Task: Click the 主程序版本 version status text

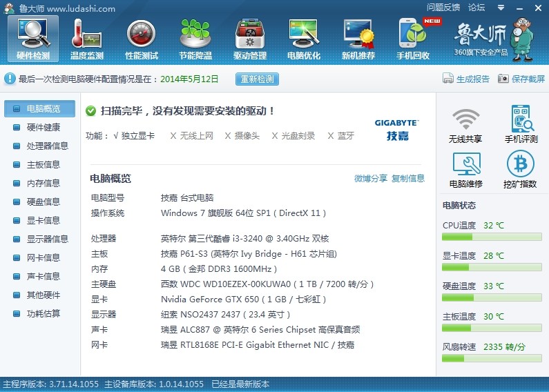Action: click(51, 384)
